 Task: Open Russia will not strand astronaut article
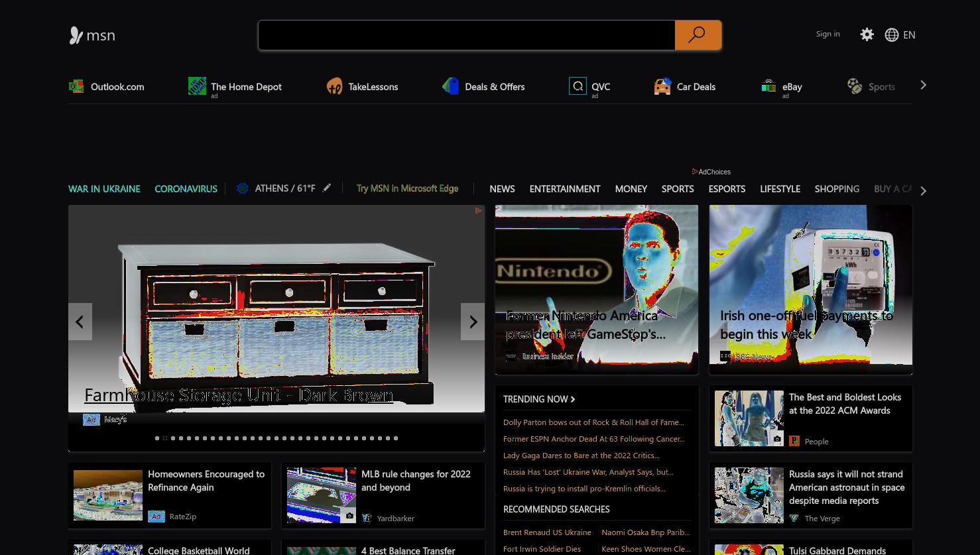click(847, 487)
